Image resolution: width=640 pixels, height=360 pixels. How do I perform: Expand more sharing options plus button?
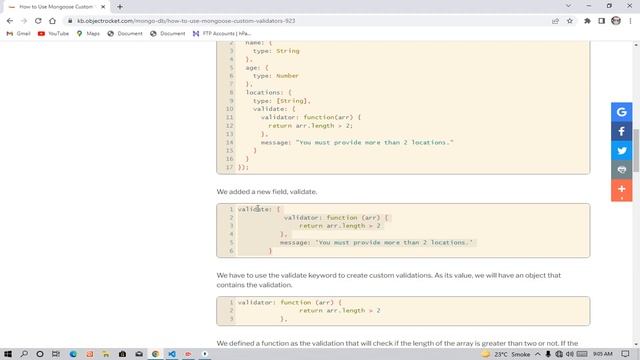(x=621, y=189)
